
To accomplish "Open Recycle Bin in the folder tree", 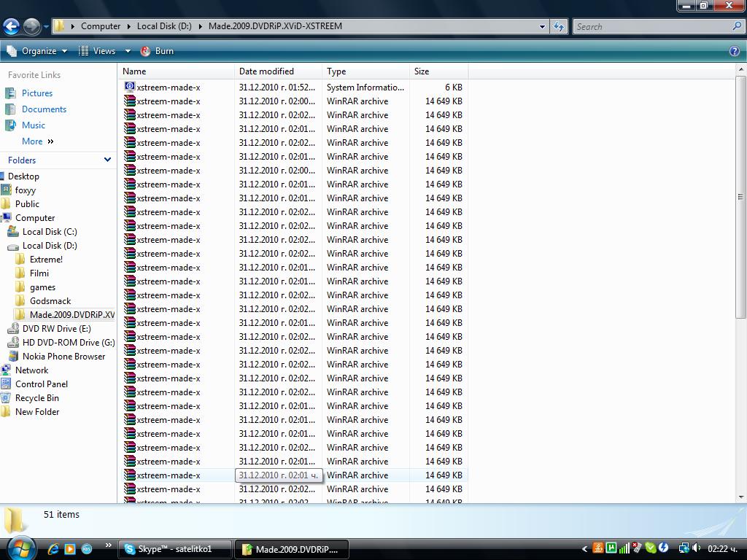I will coord(36,397).
